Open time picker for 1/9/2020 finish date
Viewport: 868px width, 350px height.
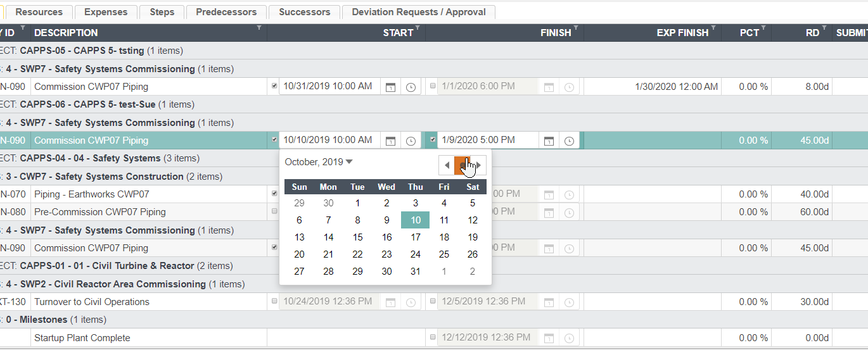click(x=569, y=141)
